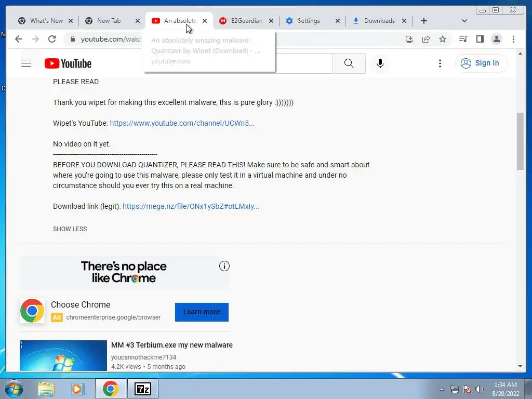Close the What's New tab
The image size is (532, 399).
71,21
